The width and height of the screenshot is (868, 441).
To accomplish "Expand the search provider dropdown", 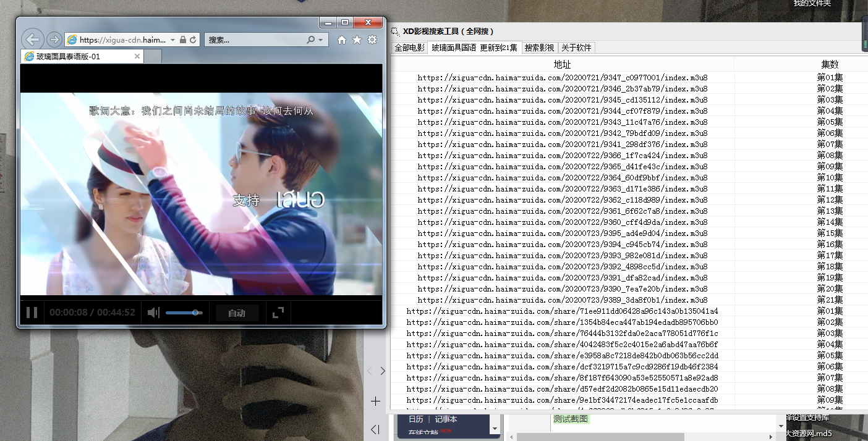I will (320, 40).
